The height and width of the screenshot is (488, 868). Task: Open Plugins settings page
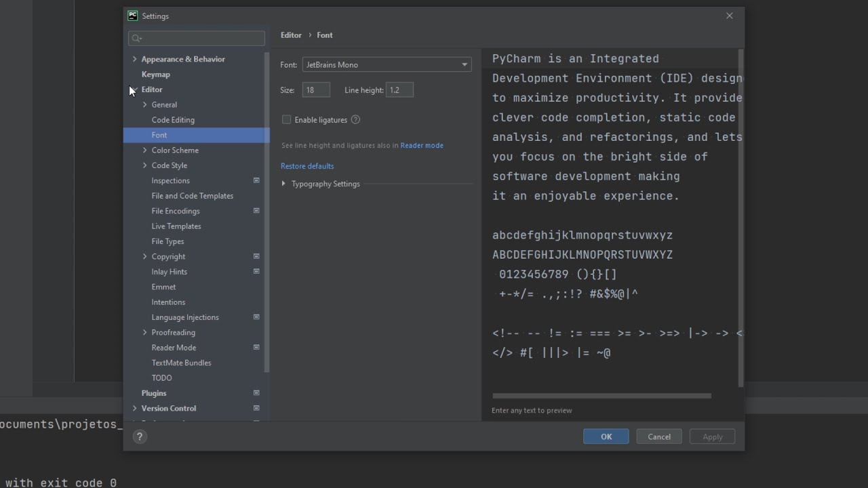point(153,393)
